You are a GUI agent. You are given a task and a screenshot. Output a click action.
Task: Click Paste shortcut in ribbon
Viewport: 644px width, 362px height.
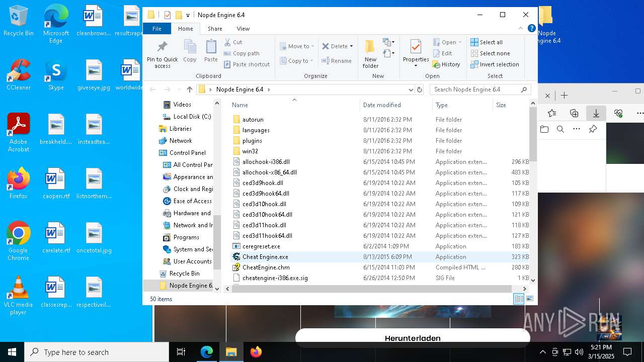point(247,64)
